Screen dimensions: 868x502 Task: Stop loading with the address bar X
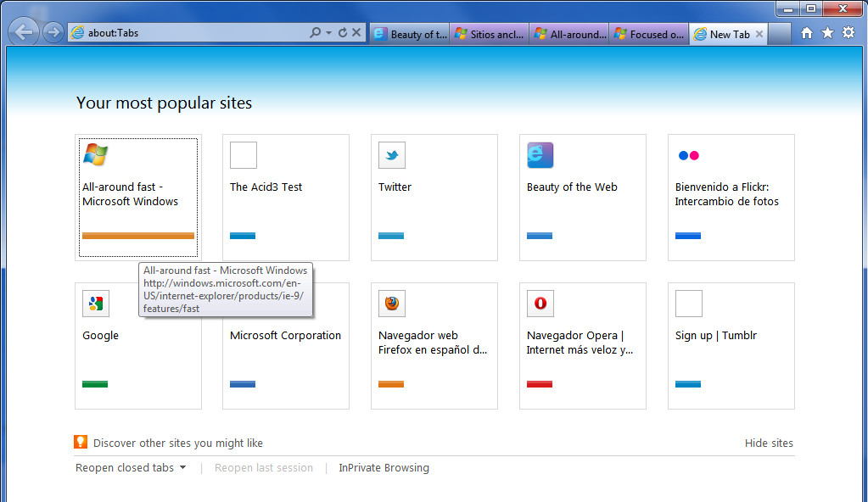pos(356,33)
